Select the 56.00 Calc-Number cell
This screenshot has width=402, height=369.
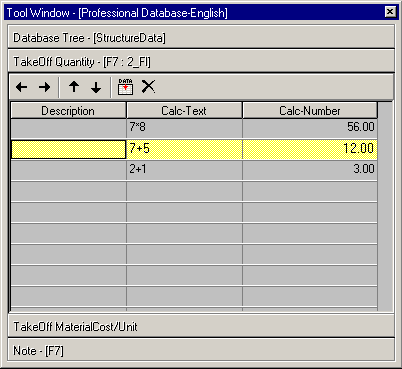point(310,128)
